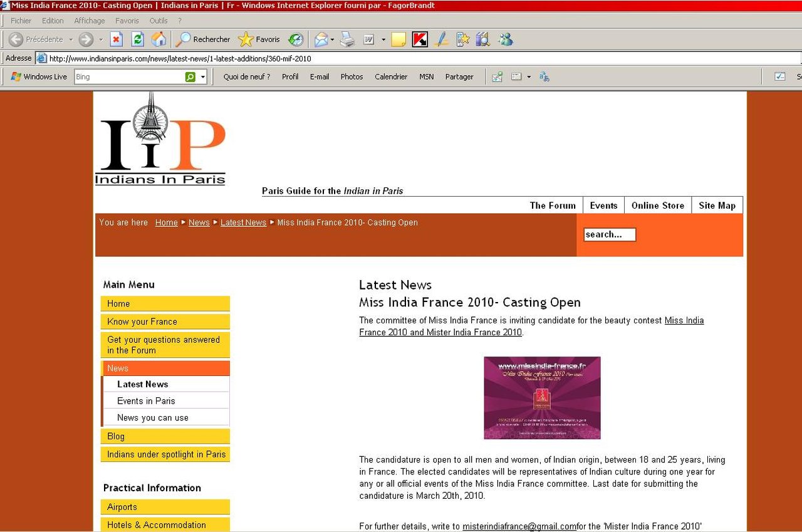The height and width of the screenshot is (532, 802).
Task: Click the page with star icon
Action: point(462,39)
